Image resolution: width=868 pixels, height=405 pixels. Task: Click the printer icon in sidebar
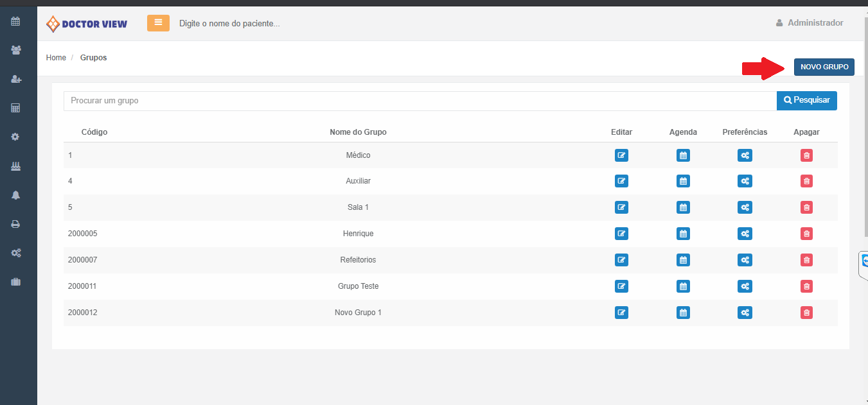pyautogui.click(x=16, y=224)
